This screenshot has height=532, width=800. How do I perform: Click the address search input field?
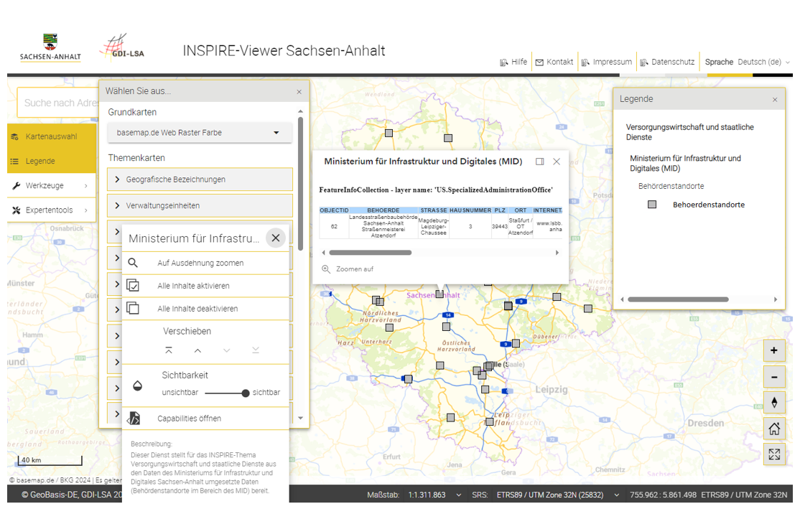tap(59, 103)
